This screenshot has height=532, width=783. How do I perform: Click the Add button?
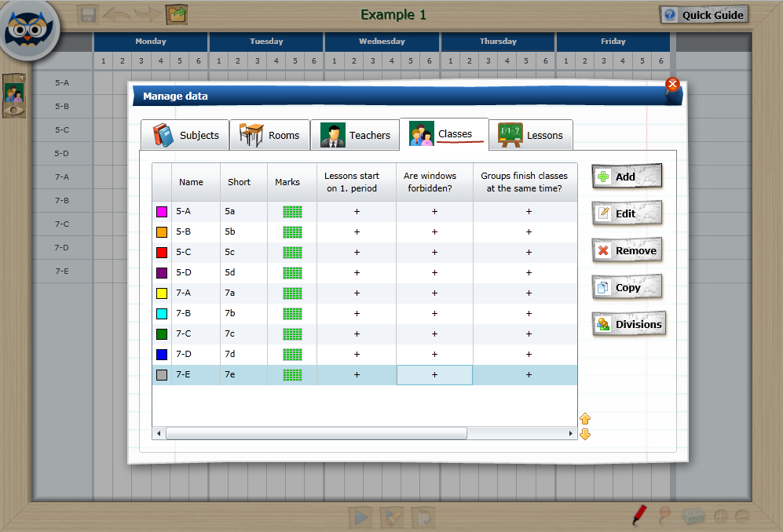627,177
